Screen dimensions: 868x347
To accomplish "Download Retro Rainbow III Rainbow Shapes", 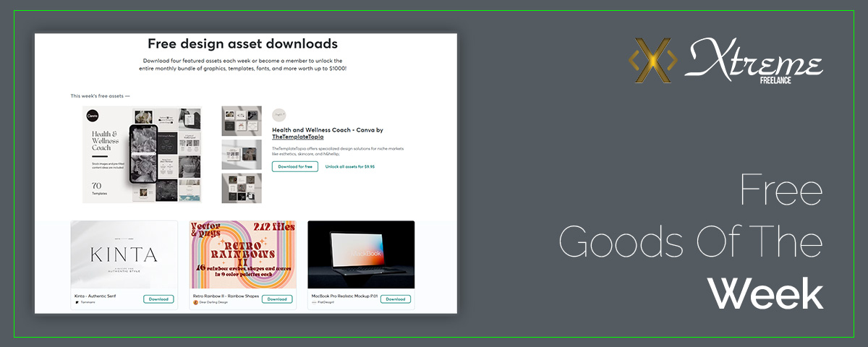I will coord(277,299).
